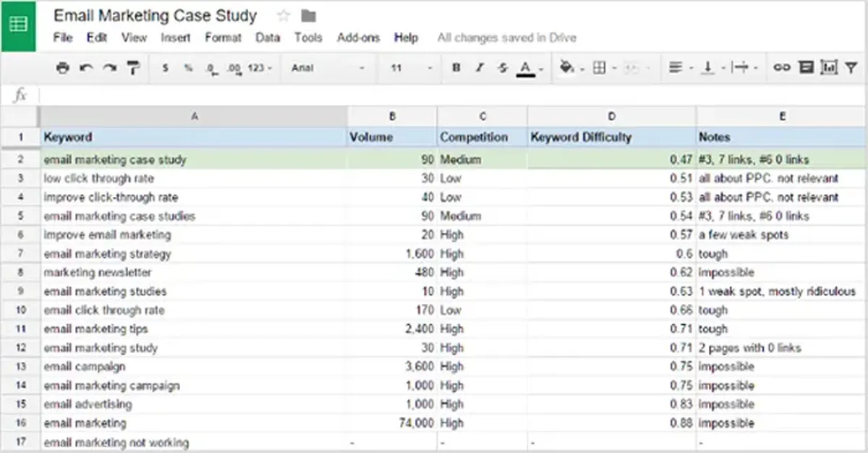Click the 'Competition' header cell
868x453 pixels.
click(482, 137)
